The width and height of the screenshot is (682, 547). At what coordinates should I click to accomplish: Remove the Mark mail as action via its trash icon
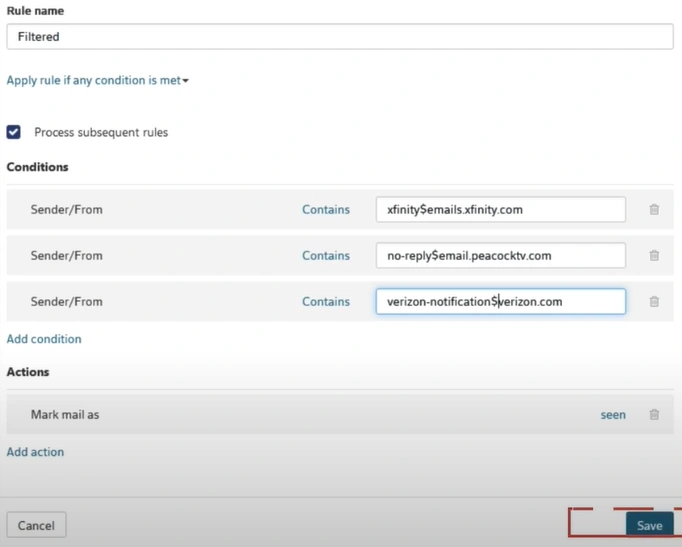pos(654,414)
